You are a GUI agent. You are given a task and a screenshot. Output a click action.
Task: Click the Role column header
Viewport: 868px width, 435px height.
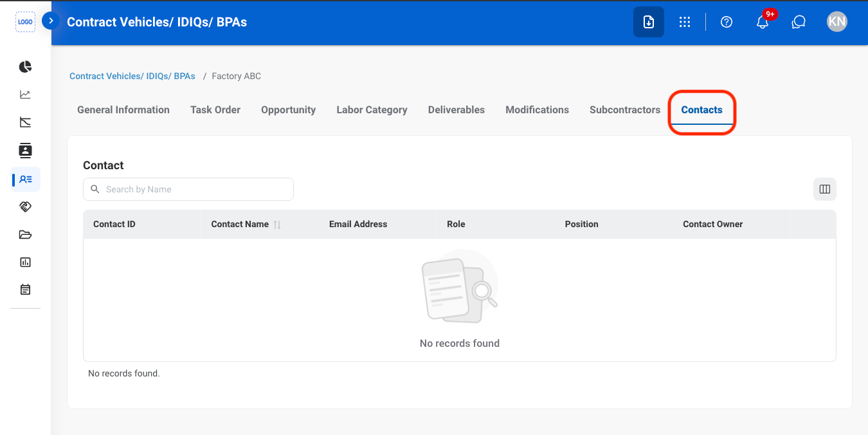[456, 225]
